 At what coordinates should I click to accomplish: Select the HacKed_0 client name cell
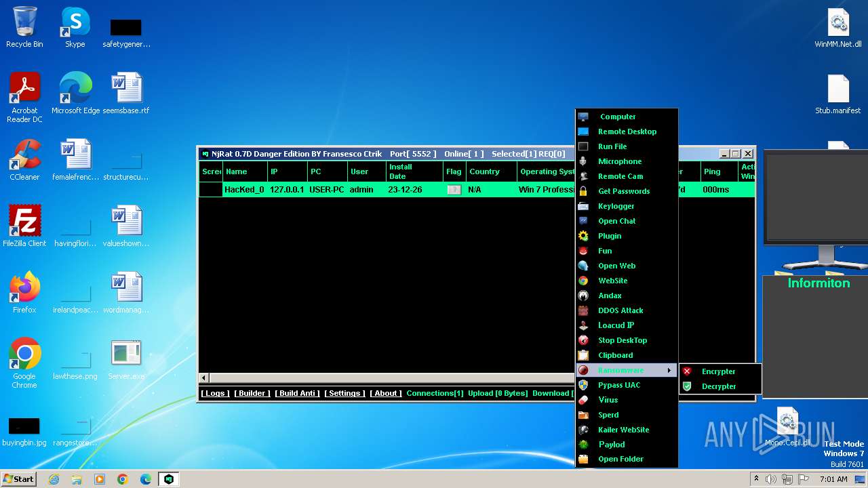click(244, 190)
